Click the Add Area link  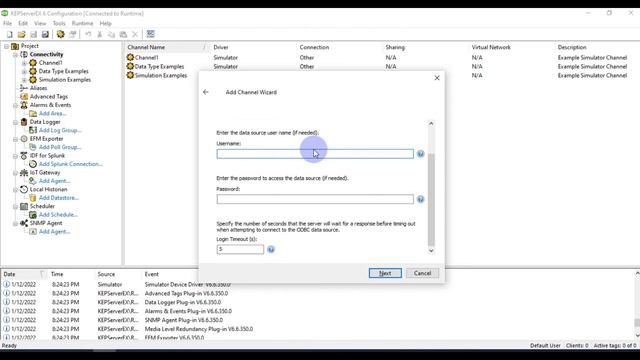[x=52, y=113]
